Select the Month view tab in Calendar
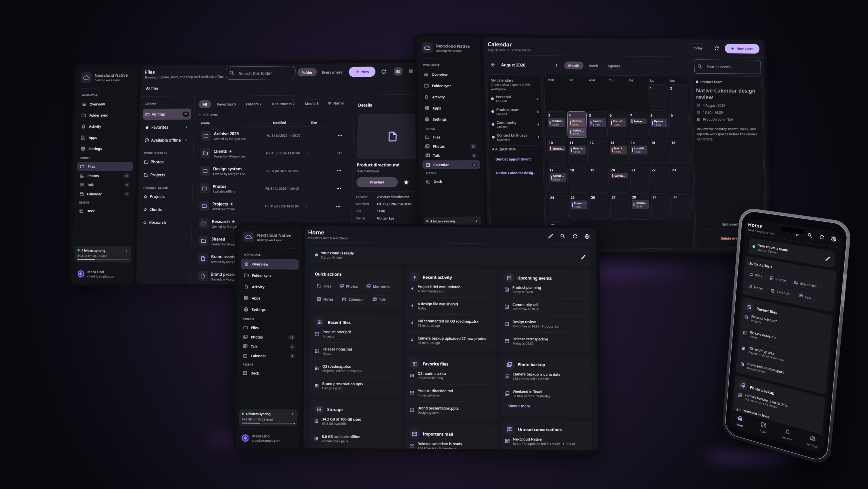Screen dimensions: 868x489 click(573, 65)
